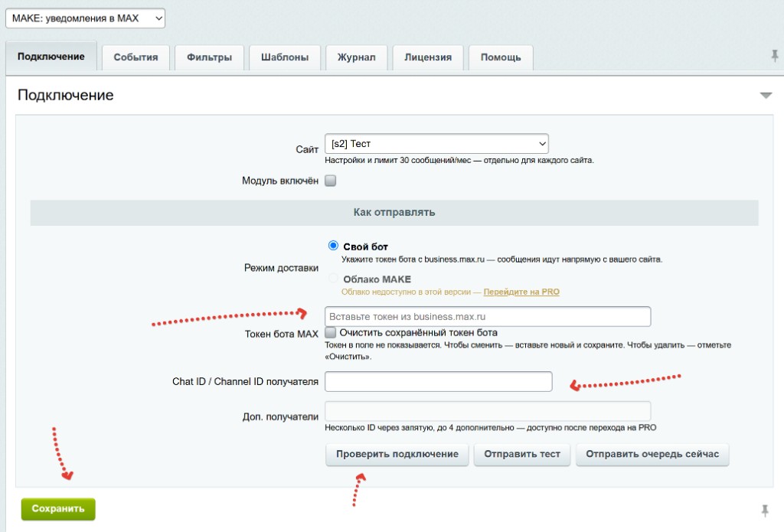Click the 'Токен бота MAX' label

click(x=282, y=334)
